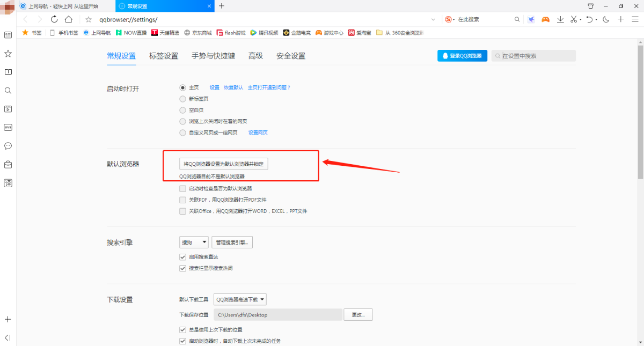Screen dimensions: 644x346
Task: Click the magnifier icon in the search box
Action: click(517, 19)
